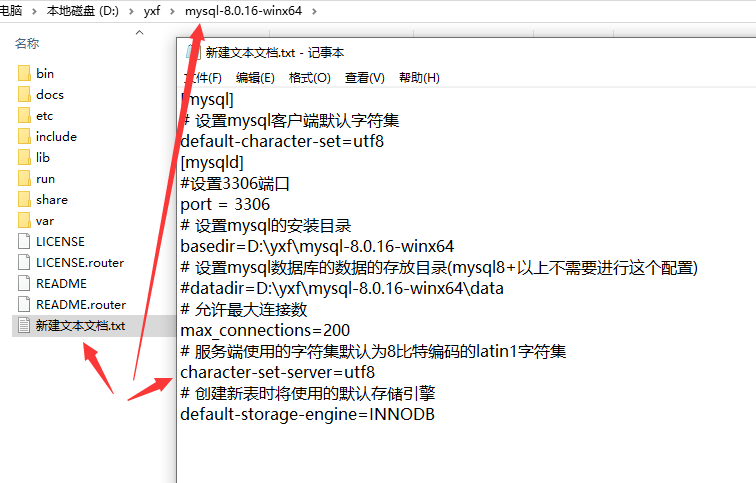The image size is (756, 483).
Task: Select the var folder icon
Action: point(24,221)
